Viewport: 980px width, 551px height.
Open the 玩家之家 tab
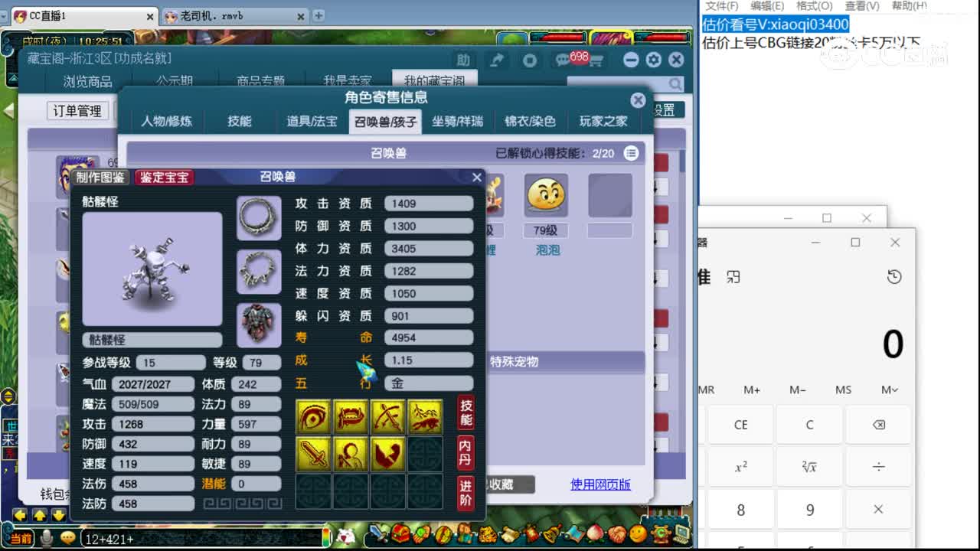point(603,121)
